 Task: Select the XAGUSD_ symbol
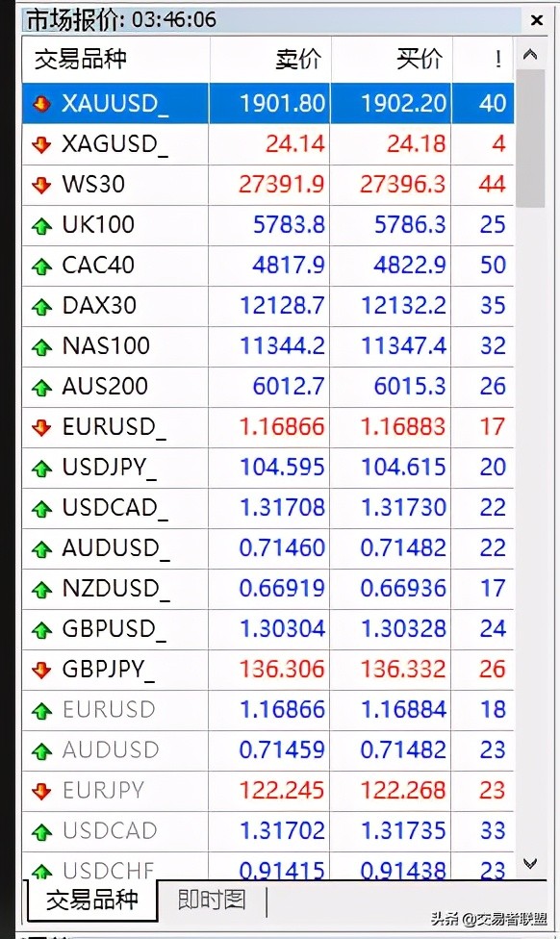coord(115,144)
